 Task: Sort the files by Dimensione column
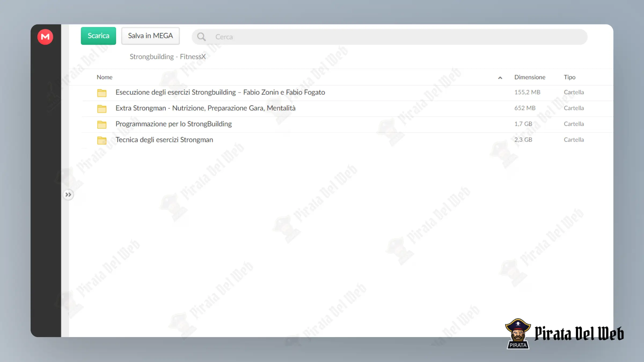(x=530, y=77)
